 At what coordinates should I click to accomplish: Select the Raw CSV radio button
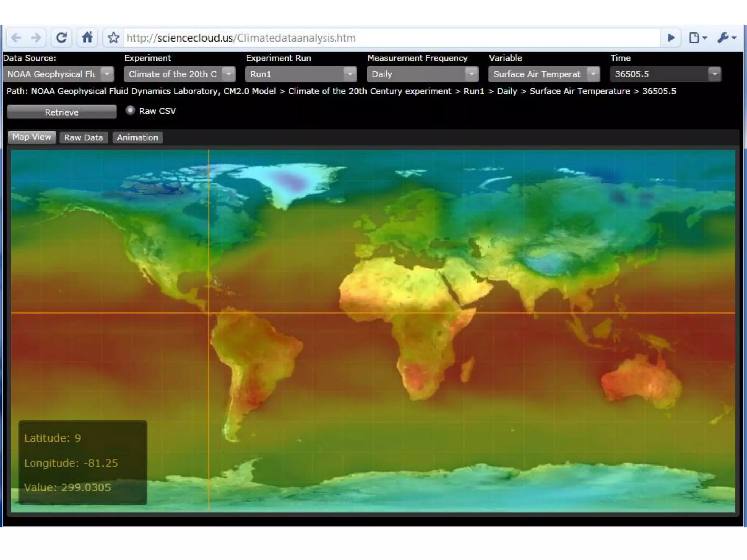(x=130, y=110)
